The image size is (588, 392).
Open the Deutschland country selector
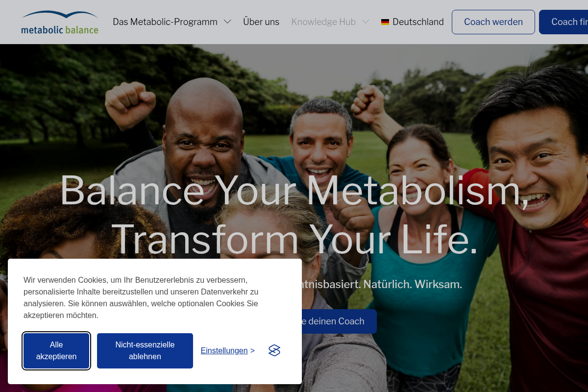pyautogui.click(x=413, y=22)
